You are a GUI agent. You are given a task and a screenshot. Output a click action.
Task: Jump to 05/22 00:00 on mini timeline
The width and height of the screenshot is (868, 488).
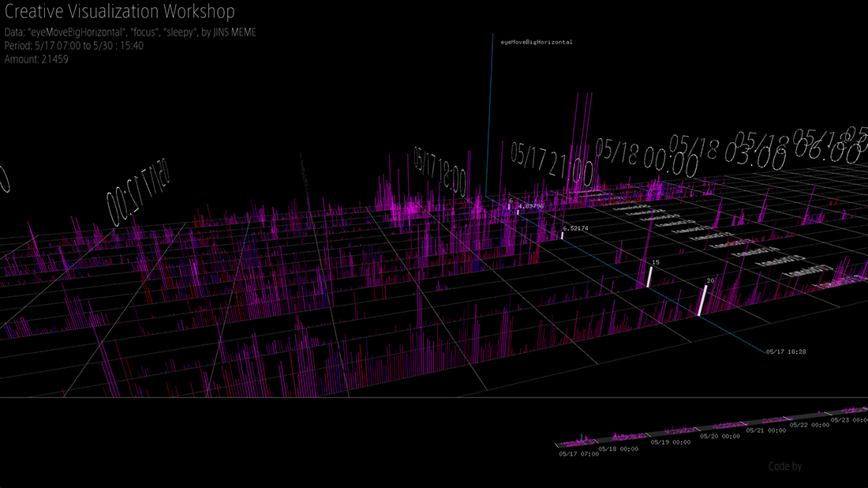pyautogui.click(x=810, y=425)
